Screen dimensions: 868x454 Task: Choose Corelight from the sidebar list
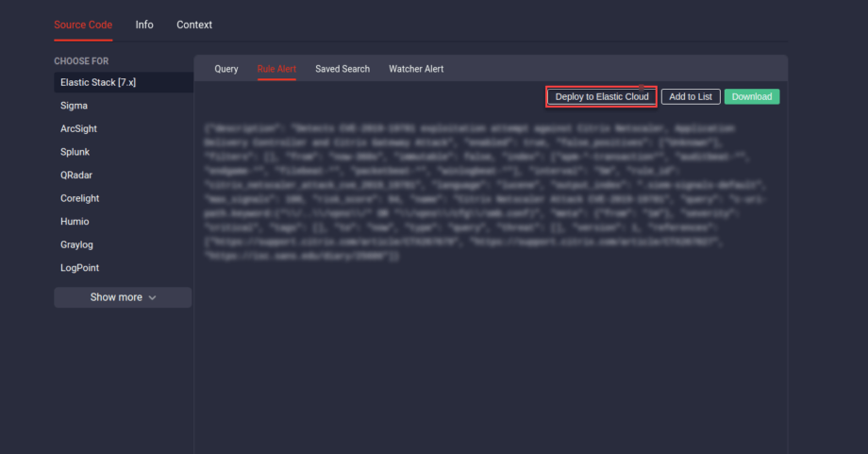(x=80, y=198)
